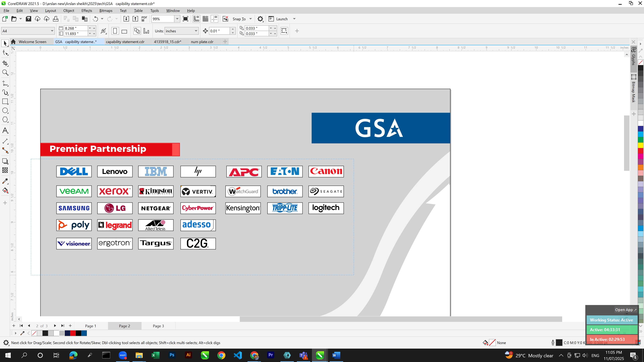Viewport: 644px width, 362px height.
Task: Select the Text tool
Action: tap(5, 130)
